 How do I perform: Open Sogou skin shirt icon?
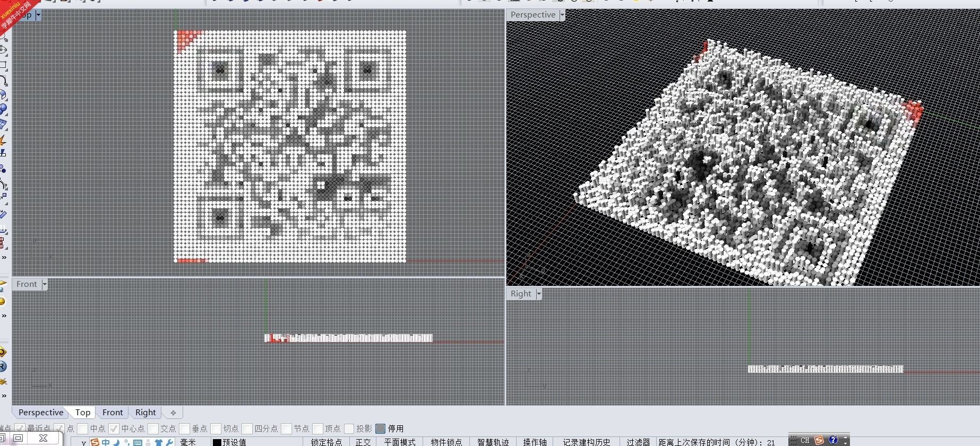[159, 442]
